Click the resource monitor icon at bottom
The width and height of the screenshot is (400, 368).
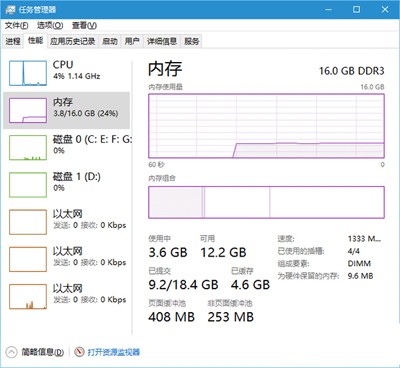pyautogui.click(x=79, y=352)
